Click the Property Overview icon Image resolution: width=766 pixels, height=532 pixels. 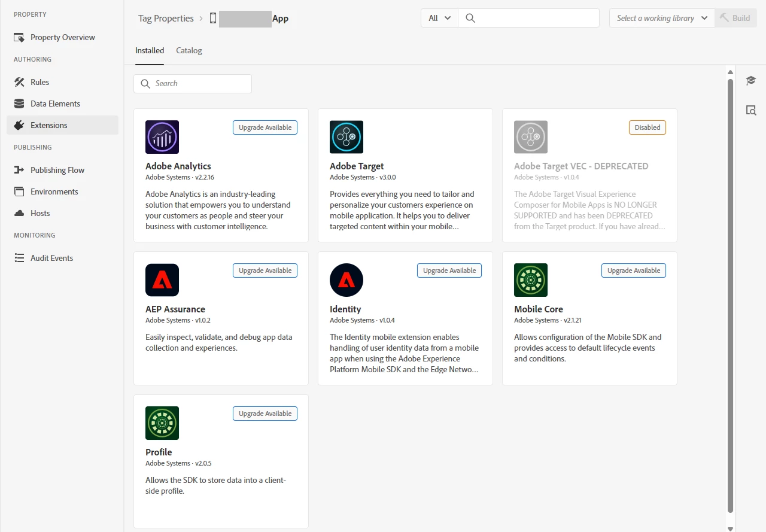coord(19,38)
